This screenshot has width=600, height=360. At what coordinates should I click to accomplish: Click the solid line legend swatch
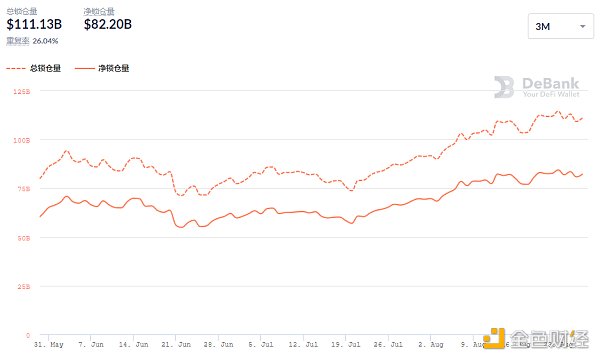pos(85,68)
